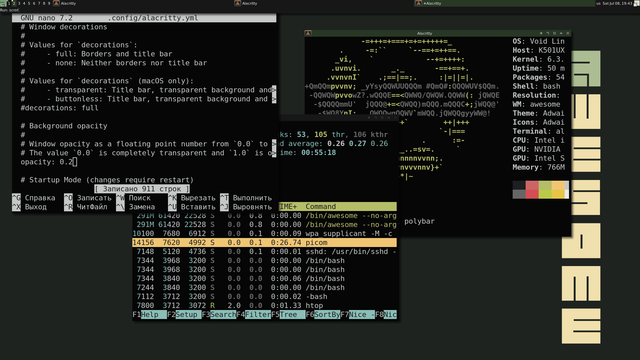640x360 pixels.
Task: Switch to workspace tag 9
Action: tap(49, 3)
